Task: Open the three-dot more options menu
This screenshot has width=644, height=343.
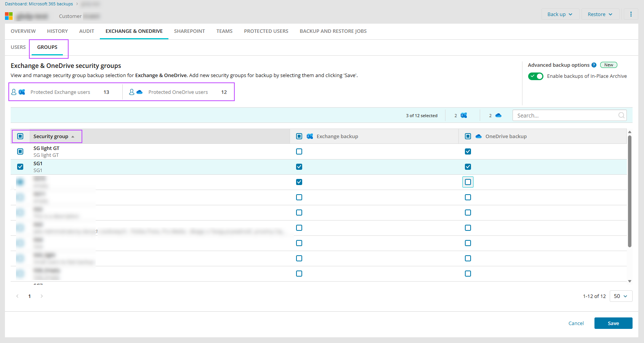Action: [x=631, y=14]
